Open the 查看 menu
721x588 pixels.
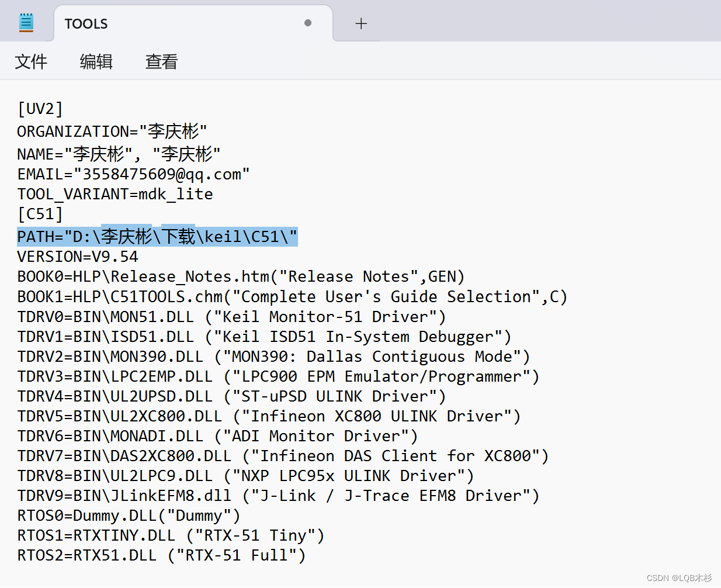(162, 61)
